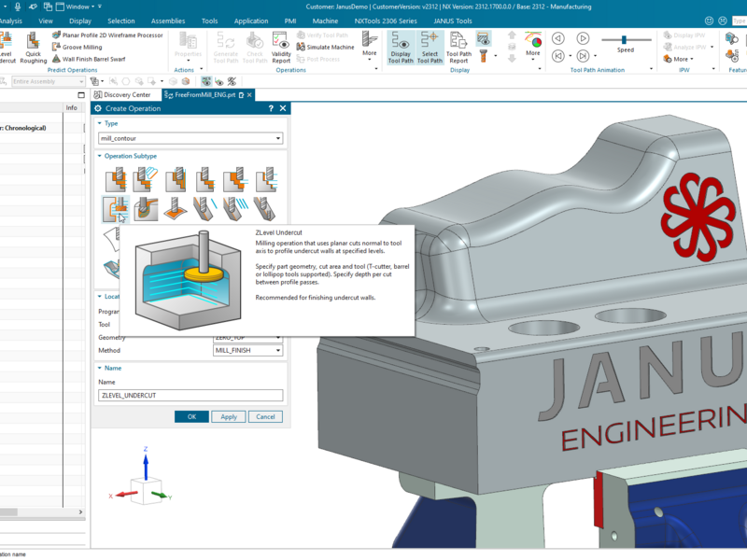The height and width of the screenshot is (560, 747).
Task: Open help for Create Operation dialog
Action: tap(271, 108)
